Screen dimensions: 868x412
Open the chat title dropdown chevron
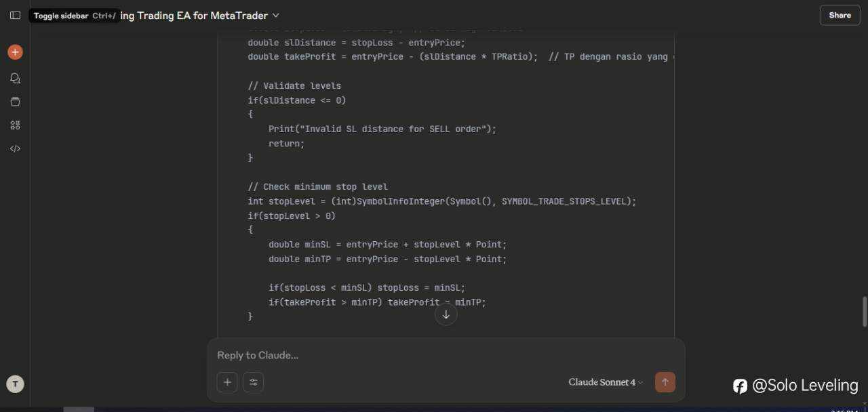[275, 15]
